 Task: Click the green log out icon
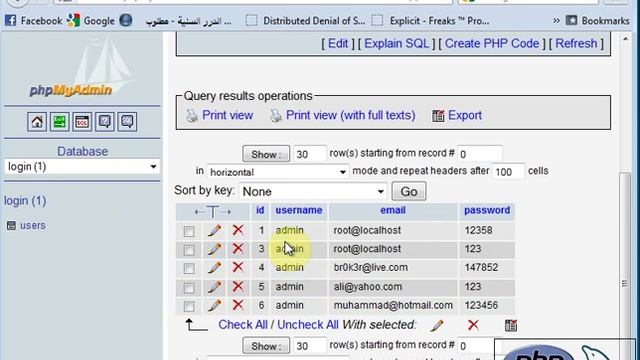(x=60, y=122)
